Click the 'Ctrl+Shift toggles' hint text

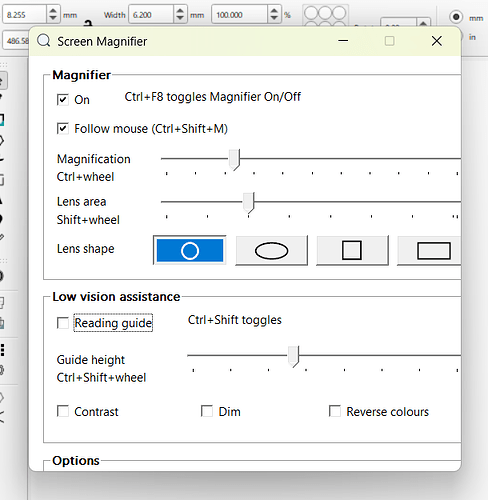click(235, 320)
